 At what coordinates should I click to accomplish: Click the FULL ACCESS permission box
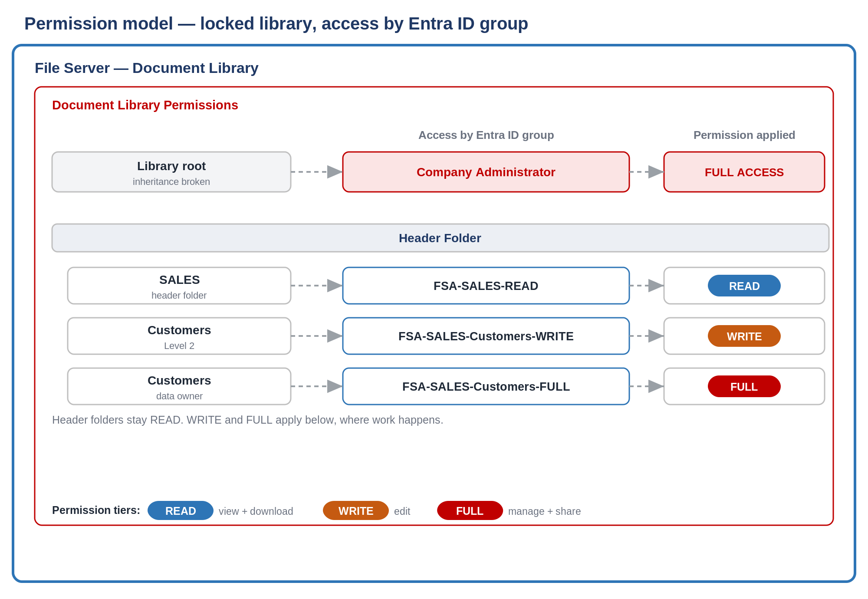[x=744, y=172]
